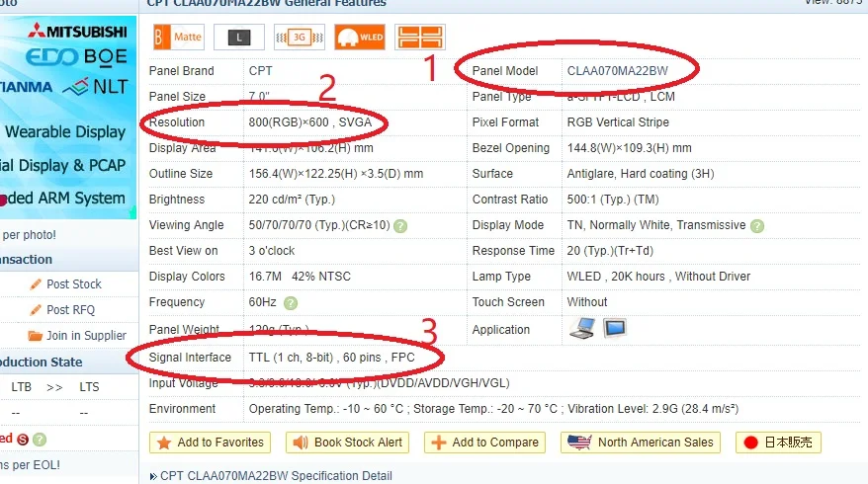Click Add to Compare button
Screen dimensions: 868x484
(x=485, y=443)
